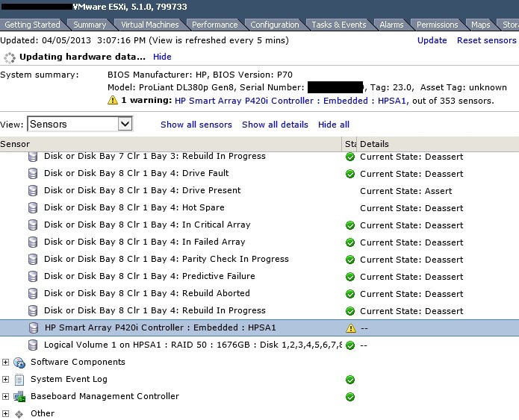519x420 pixels.
Task: Hide the updating hardware data message
Action: (x=162, y=57)
